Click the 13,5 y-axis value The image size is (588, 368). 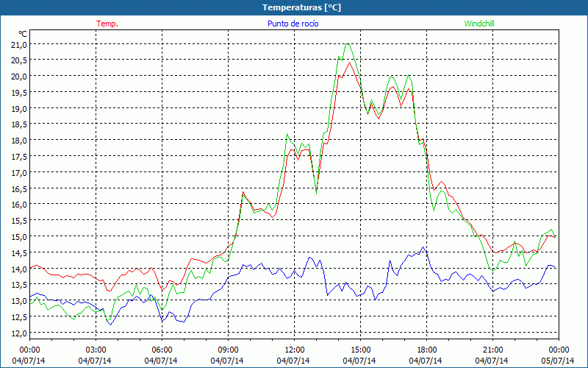pos(19,286)
